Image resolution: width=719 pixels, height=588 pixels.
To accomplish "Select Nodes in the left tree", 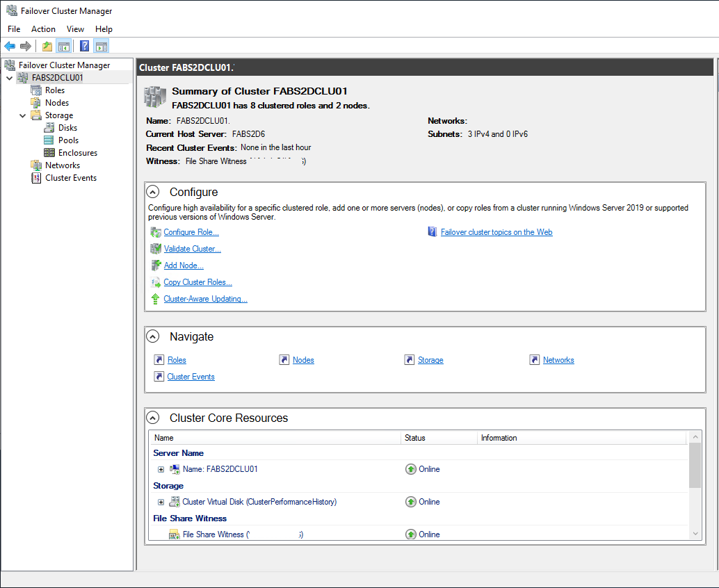I will pyautogui.click(x=57, y=103).
